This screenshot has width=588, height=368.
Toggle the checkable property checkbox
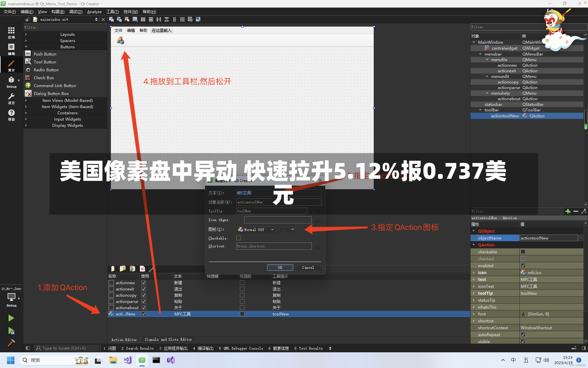[x=523, y=252]
